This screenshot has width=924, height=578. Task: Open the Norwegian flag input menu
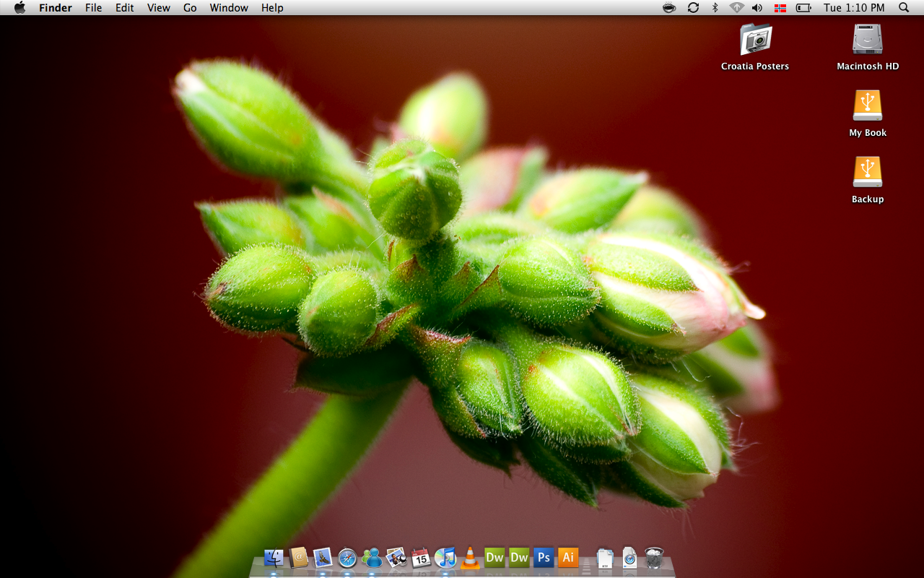(780, 8)
